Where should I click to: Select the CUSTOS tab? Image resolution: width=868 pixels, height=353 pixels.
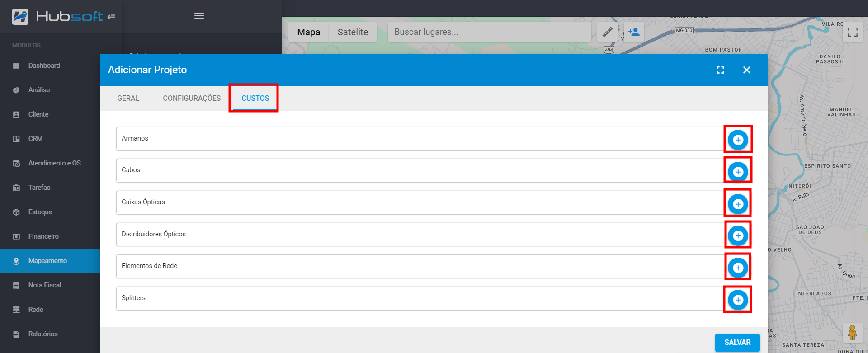click(255, 99)
